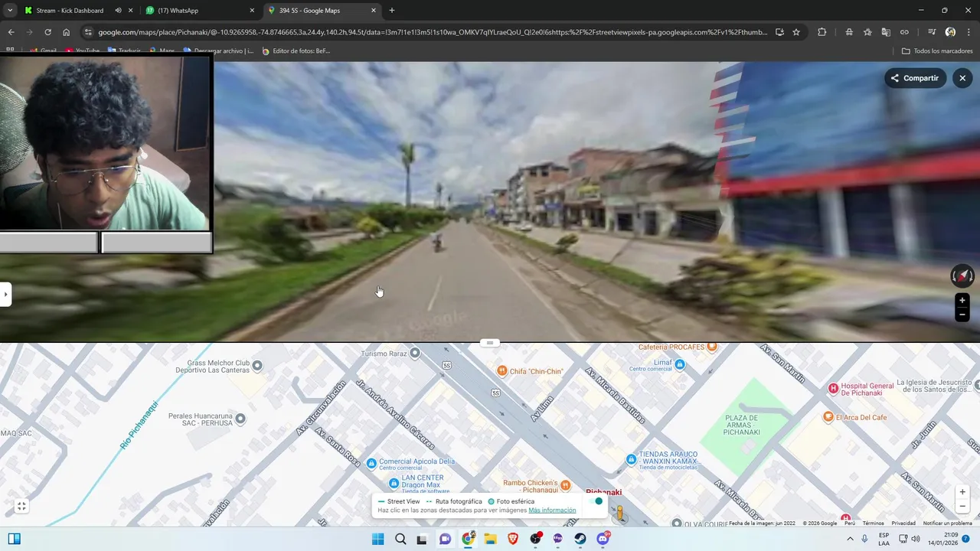Open the Chrome three-dot menu
980x551 pixels.
coord(969,32)
